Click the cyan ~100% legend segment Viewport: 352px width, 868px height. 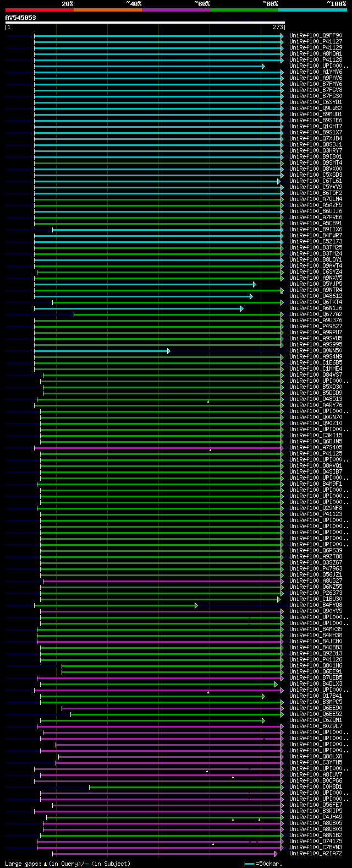(x=312, y=10)
